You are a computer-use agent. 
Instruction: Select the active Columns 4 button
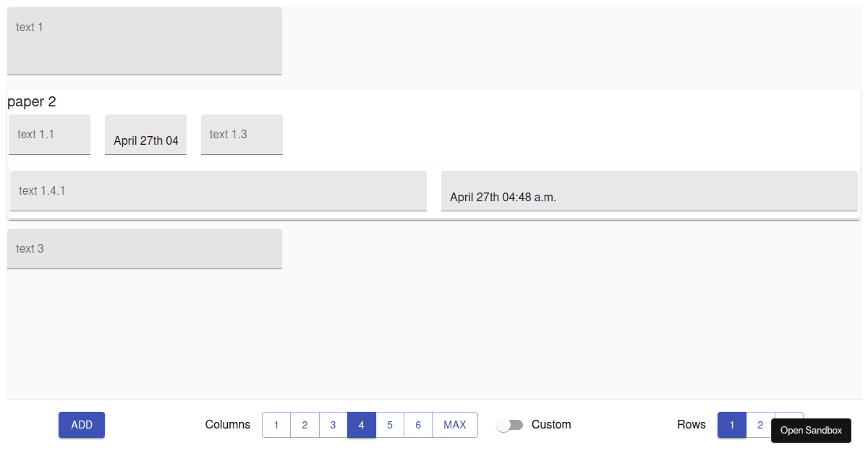pos(361,425)
